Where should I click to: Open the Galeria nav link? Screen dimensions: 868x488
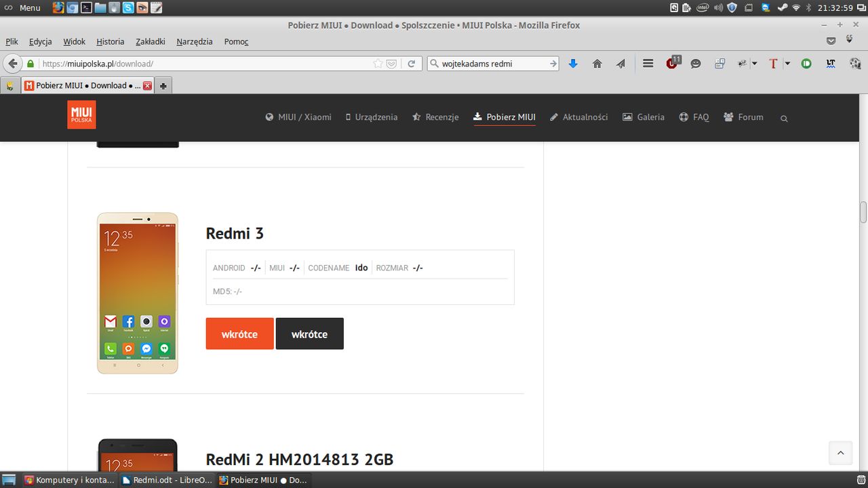(x=644, y=117)
